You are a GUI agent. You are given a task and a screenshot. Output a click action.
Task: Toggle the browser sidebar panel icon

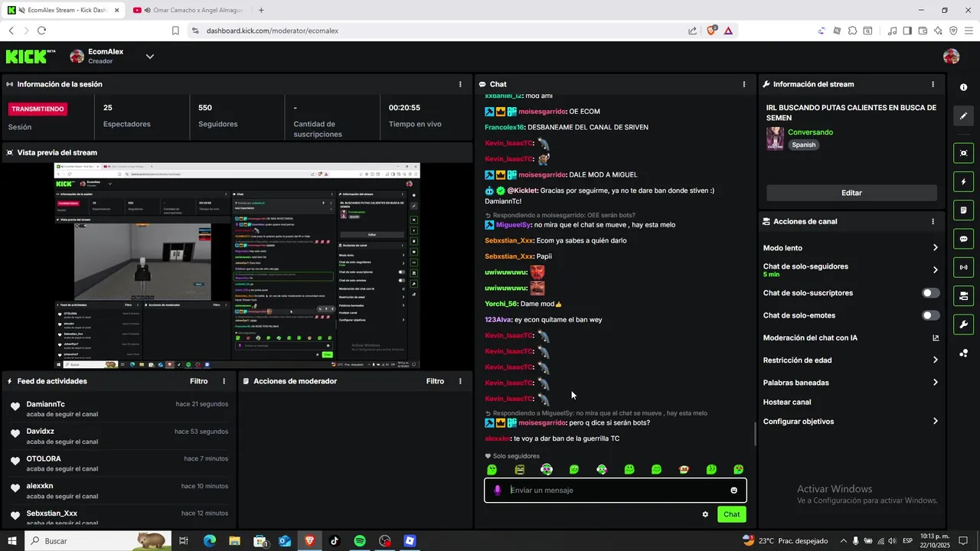[x=907, y=31]
